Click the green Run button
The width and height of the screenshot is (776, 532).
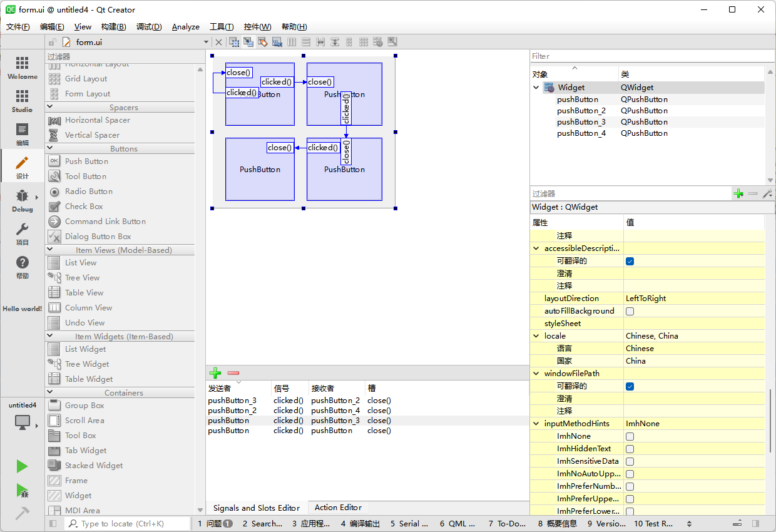click(22, 466)
